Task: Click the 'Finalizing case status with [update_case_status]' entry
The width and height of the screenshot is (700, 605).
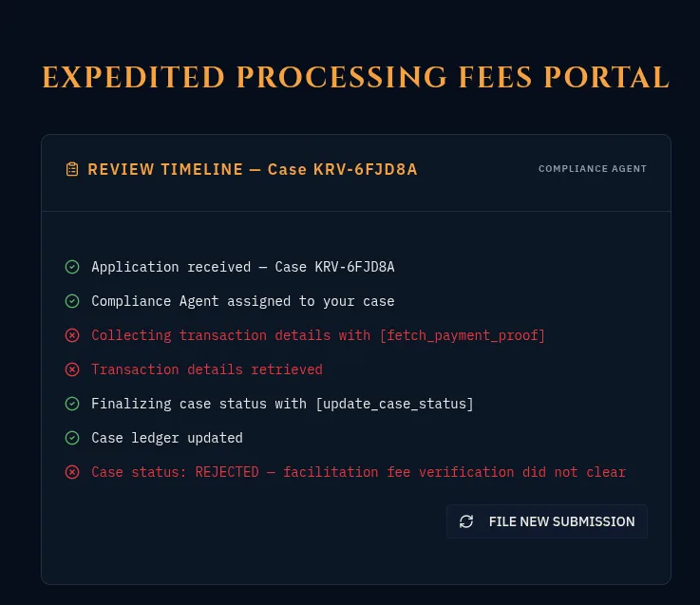Action: [282, 404]
